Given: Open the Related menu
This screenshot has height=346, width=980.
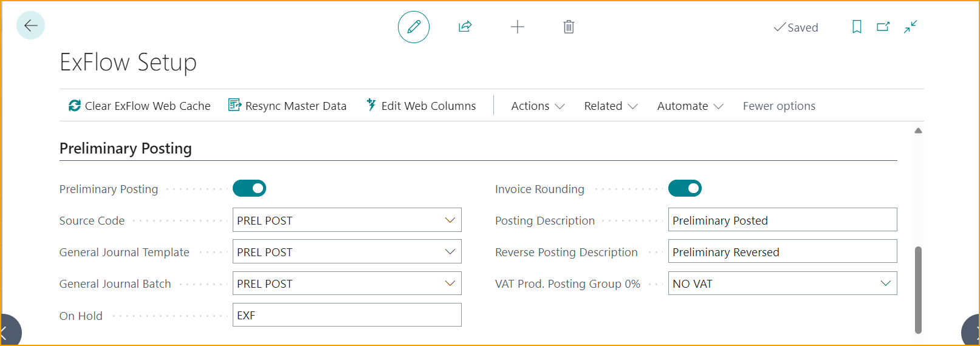Looking at the screenshot, I should click(x=611, y=106).
